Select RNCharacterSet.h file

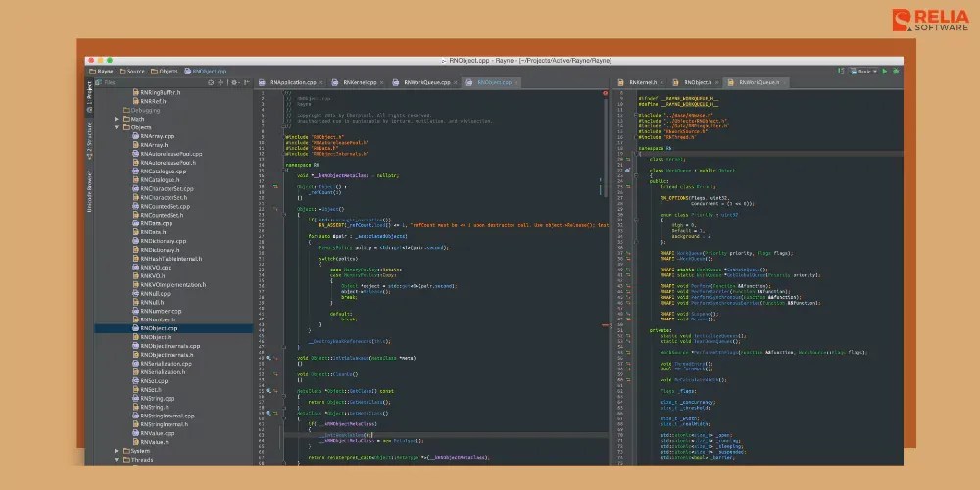[x=160, y=198]
